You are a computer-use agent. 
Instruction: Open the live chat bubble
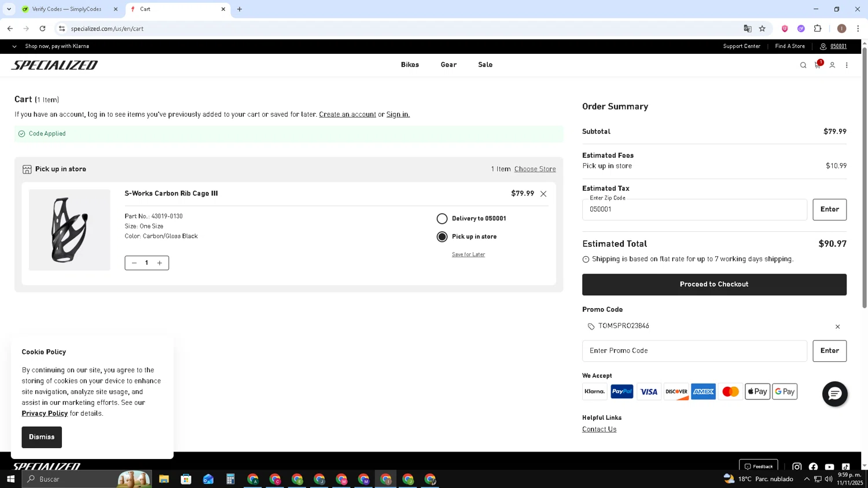[834, 394]
